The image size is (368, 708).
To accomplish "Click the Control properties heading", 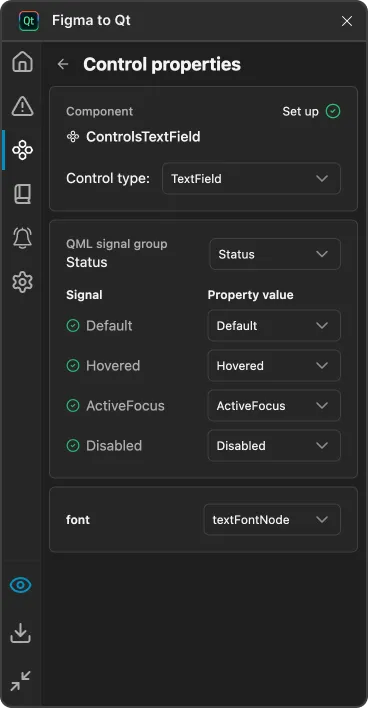I will click(162, 65).
